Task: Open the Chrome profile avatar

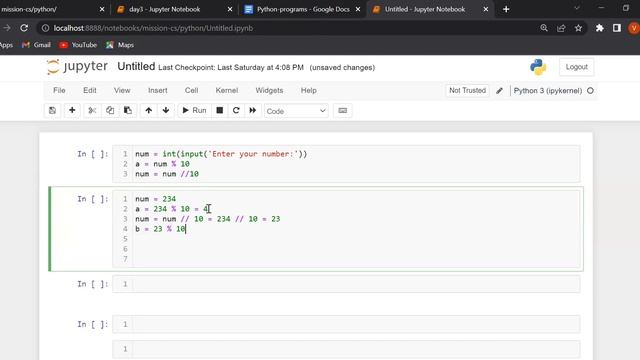Action: [634, 28]
